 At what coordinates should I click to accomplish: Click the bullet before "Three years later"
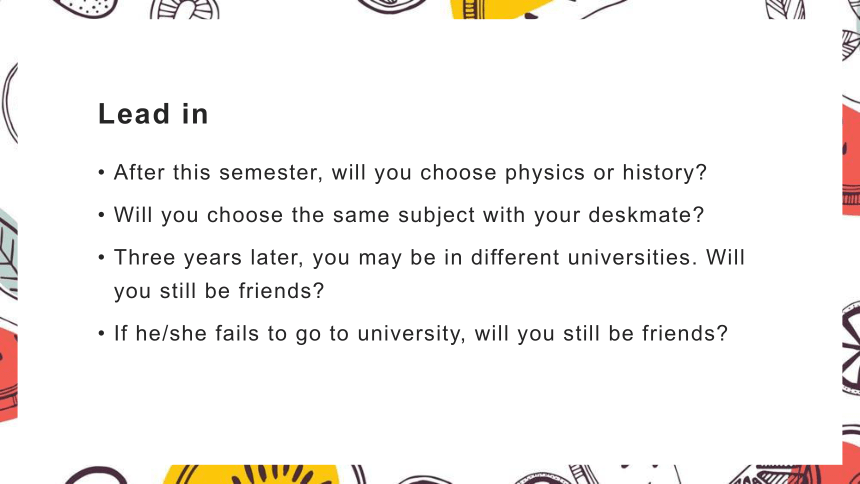point(101,257)
